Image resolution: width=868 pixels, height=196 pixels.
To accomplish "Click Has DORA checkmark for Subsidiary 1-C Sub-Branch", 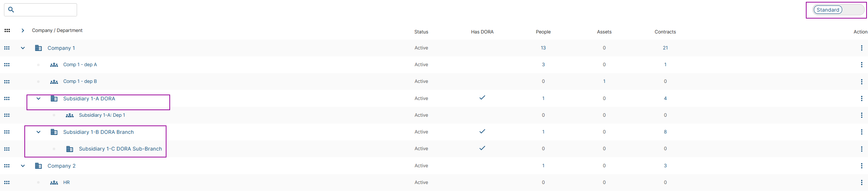I will [482, 148].
